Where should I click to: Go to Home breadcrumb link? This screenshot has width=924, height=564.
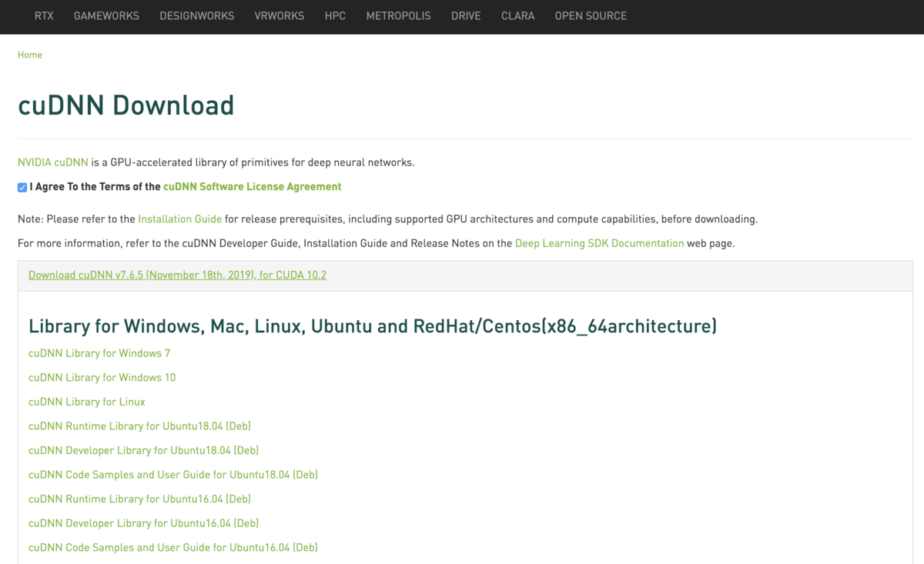[x=30, y=55]
